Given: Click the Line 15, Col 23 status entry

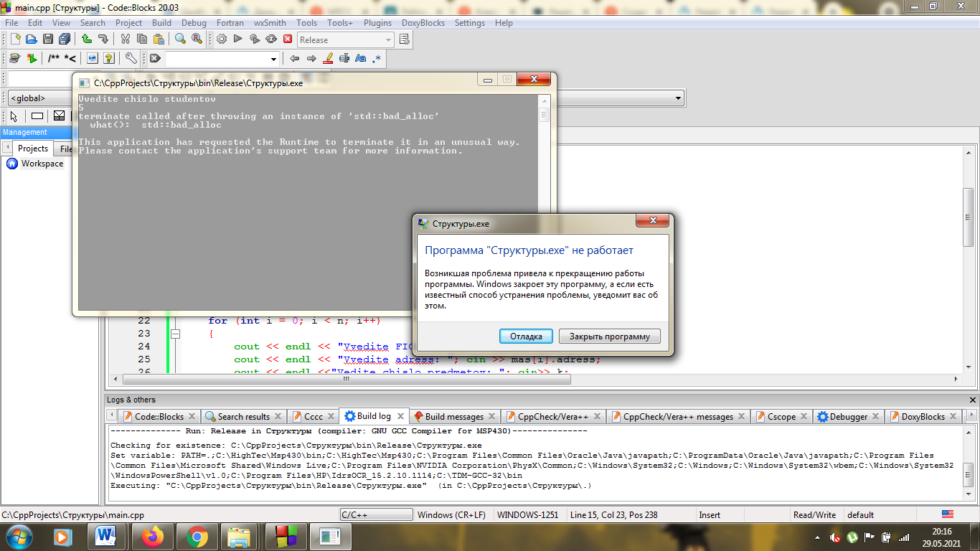Looking at the screenshot, I should pyautogui.click(x=613, y=515).
